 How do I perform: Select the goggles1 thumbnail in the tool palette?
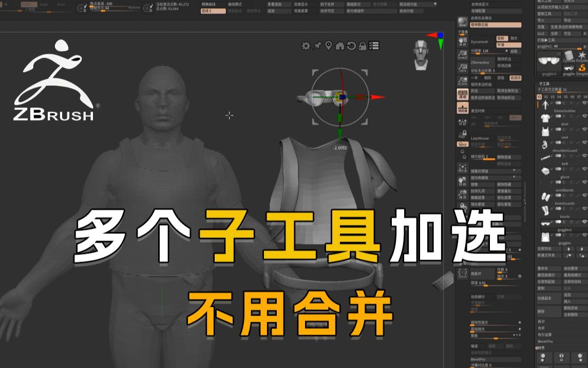[548, 64]
